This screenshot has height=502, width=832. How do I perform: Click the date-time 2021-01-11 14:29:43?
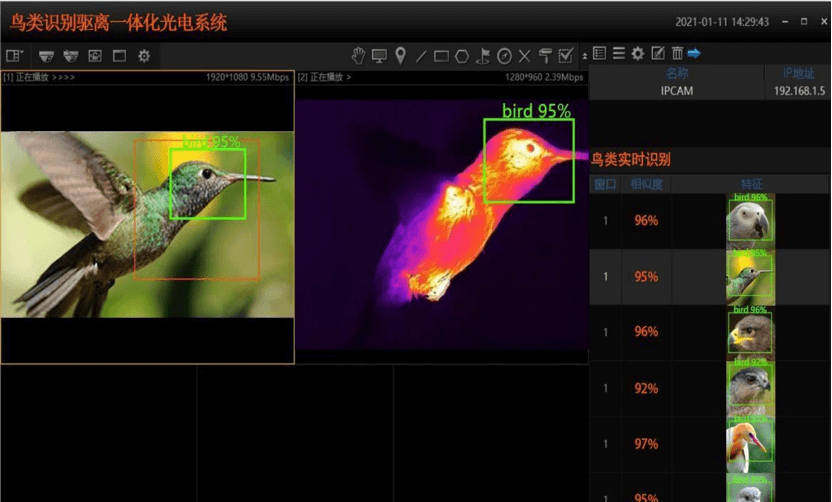click(722, 22)
